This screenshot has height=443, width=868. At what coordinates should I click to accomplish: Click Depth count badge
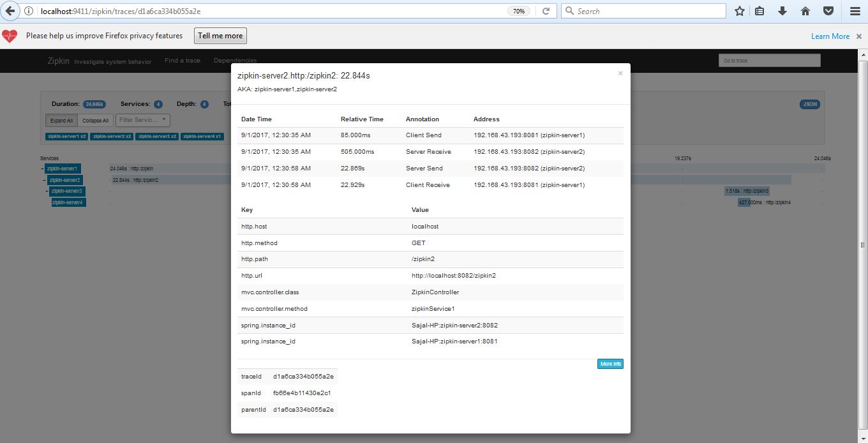pyautogui.click(x=204, y=104)
